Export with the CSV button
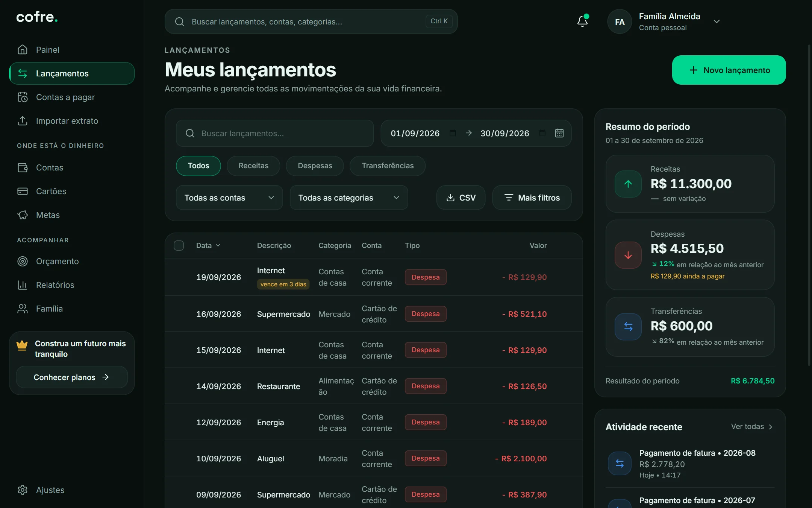Screen dimensions: 812x508 [461, 198]
